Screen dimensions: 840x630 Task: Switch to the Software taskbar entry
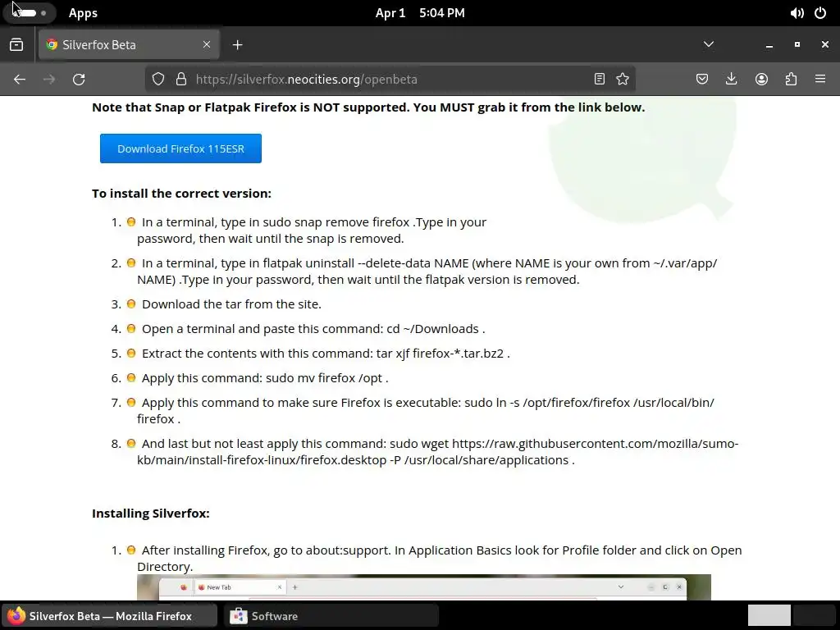[331, 616]
